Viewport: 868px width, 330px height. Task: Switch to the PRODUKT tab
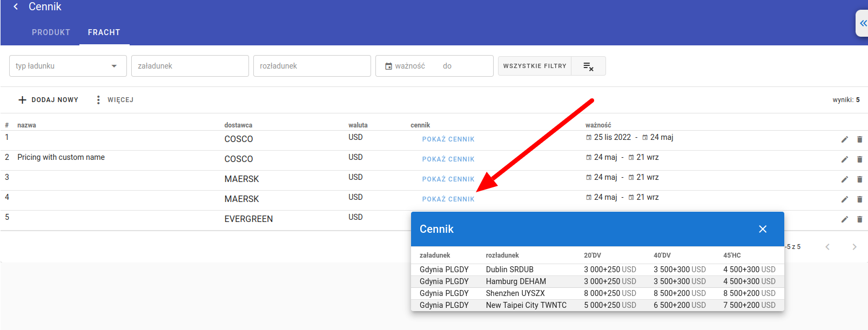point(51,32)
